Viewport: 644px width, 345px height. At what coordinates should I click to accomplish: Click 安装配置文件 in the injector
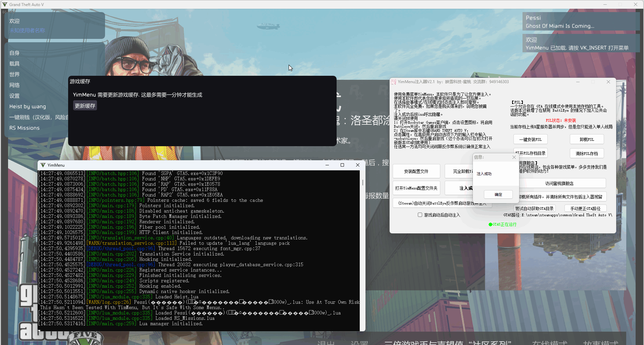point(416,171)
